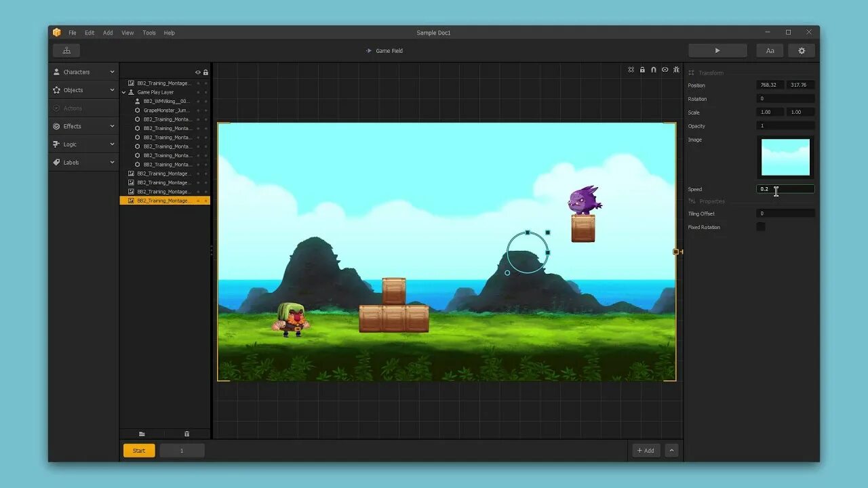Click the bug debug icon above the canvas

(x=676, y=70)
